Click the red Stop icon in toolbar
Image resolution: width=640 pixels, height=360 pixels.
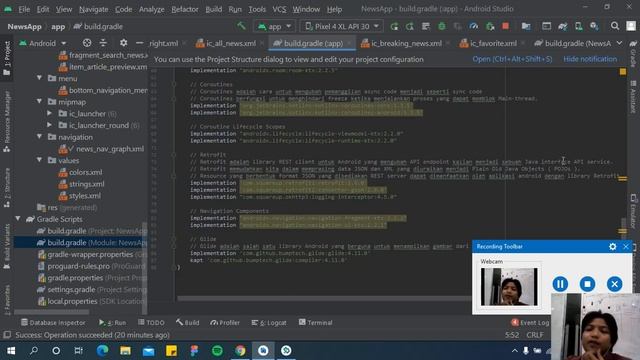505,27
